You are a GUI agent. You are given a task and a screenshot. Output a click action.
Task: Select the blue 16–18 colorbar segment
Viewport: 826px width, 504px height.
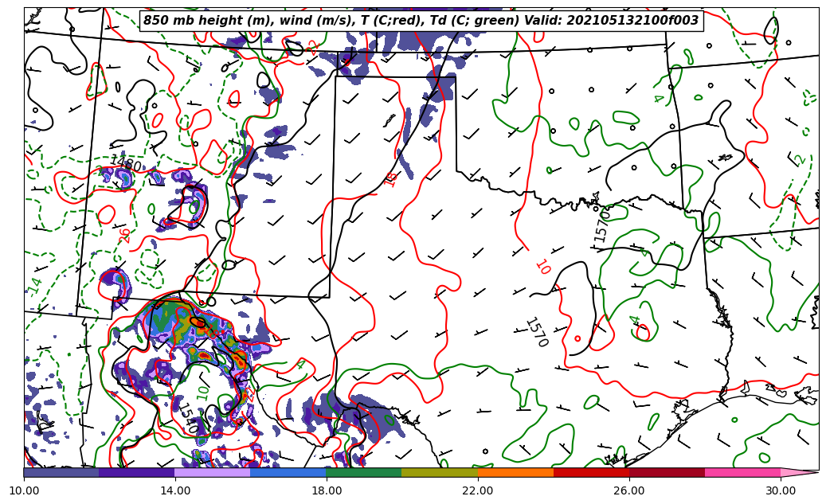point(288,472)
